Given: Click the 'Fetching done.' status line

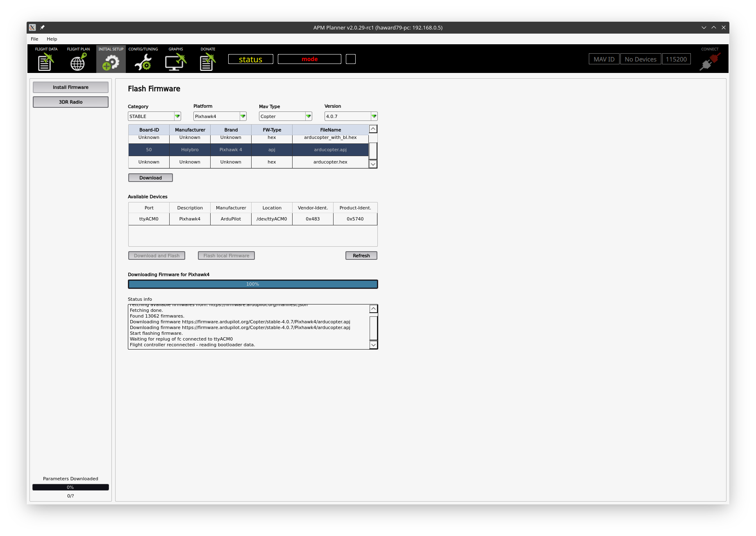Looking at the screenshot, I should tap(146, 311).
